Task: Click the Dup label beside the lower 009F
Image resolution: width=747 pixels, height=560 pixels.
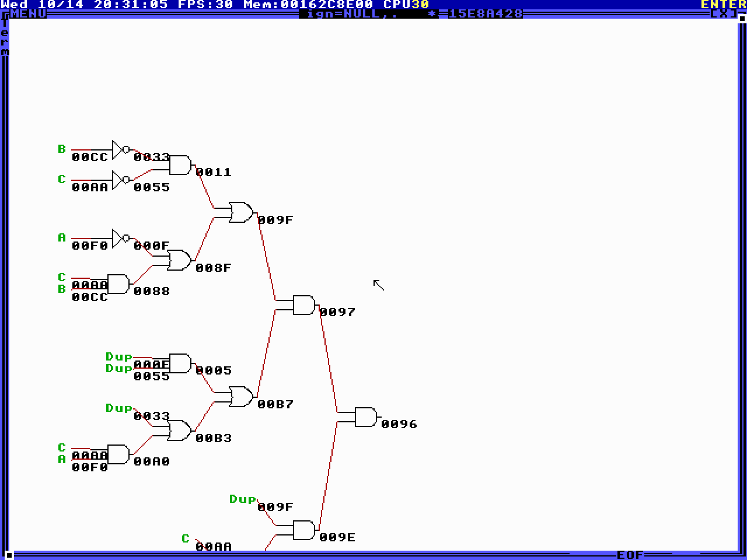Action: tap(243, 499)
